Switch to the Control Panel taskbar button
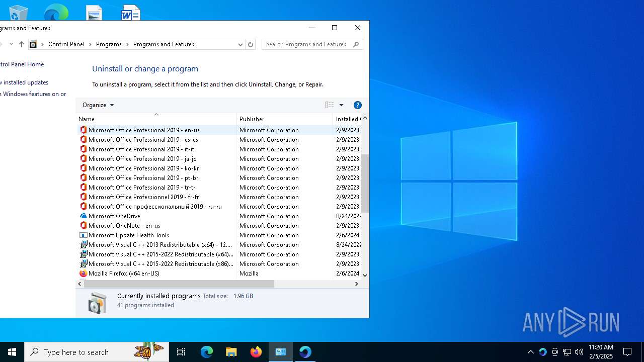 [x=281, y=352]
